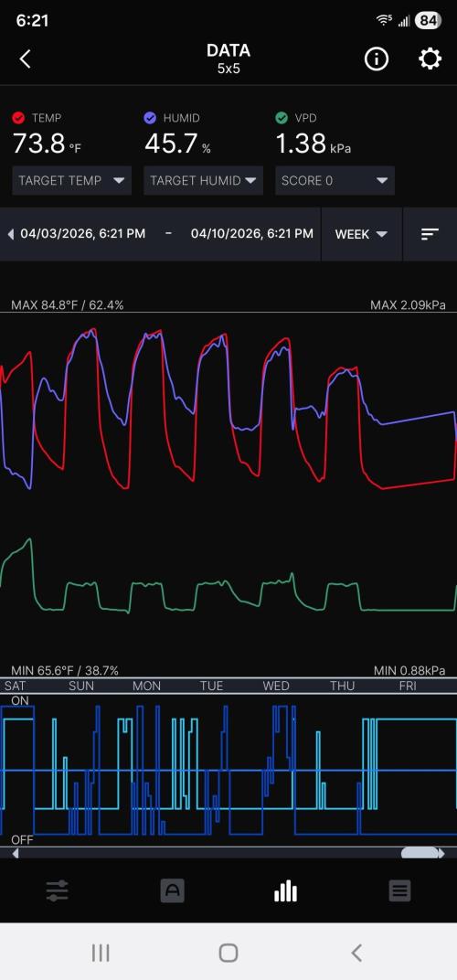The image size is (457, 980).
Task: Toggle the green VPD checkbox
Action: 282,118
